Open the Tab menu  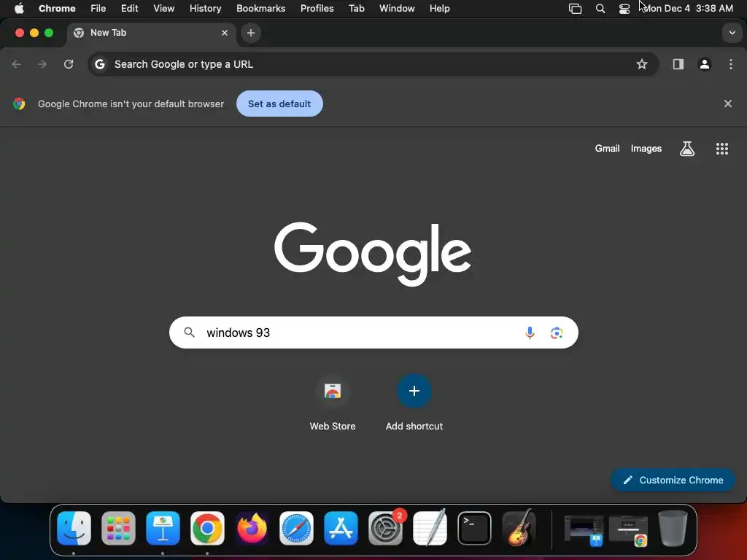click(356, 8)
